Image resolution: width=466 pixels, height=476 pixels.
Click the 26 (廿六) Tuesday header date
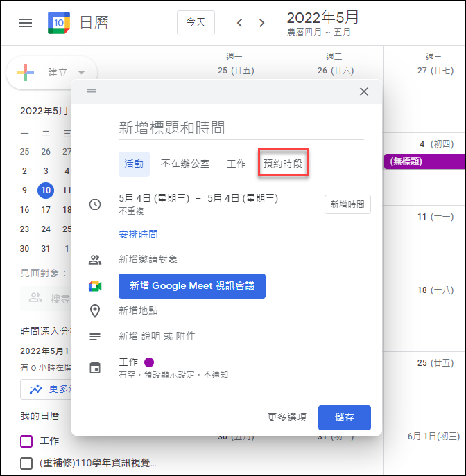pyautogui.click(x=336, y=71)
